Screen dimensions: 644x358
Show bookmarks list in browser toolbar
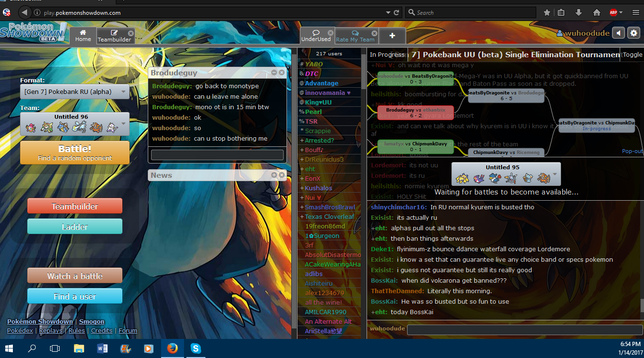tap(561, 13)
